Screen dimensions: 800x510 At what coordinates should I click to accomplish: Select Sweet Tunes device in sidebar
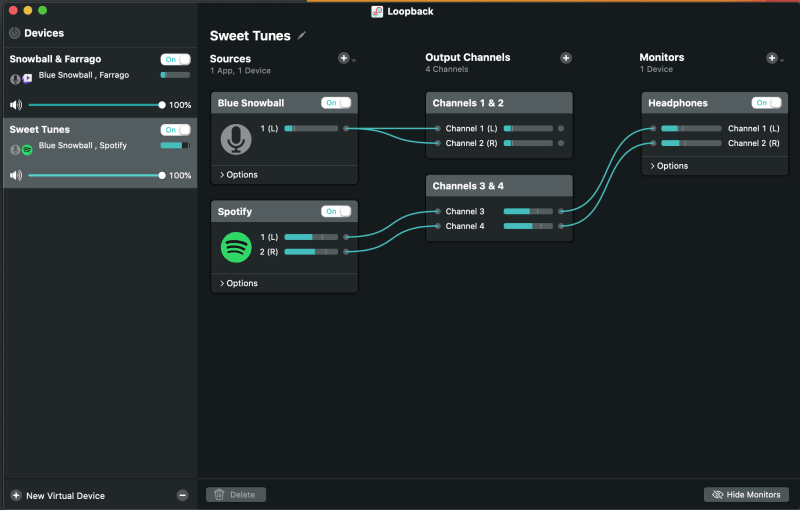click(x=100, y=153)
